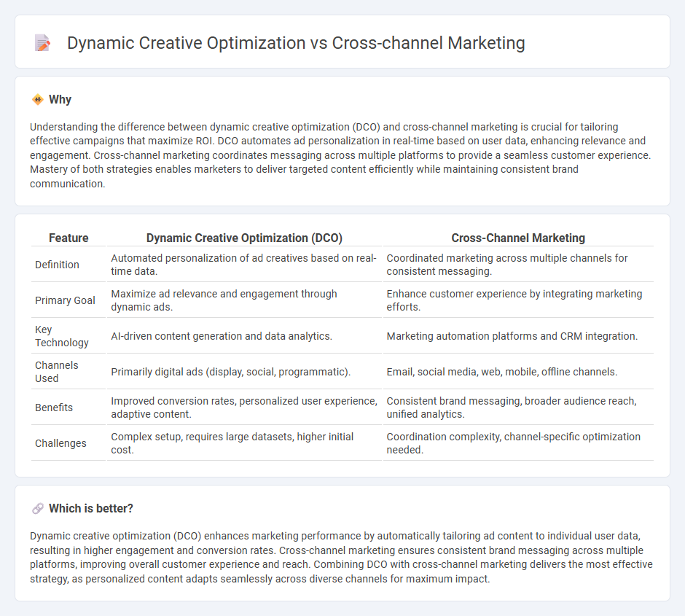Image resolution: width=685 pixels, height=616 pixels.
Task: Click the Cross-Channel Marketing column header
Action: (x=518, y=238)
